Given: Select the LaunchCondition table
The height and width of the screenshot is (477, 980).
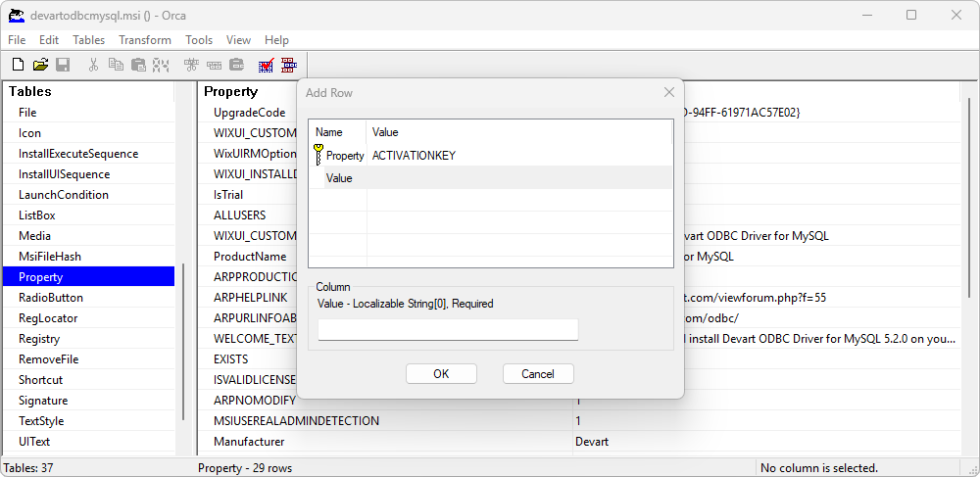Looking at the screenshot, I should coord(89,195).
